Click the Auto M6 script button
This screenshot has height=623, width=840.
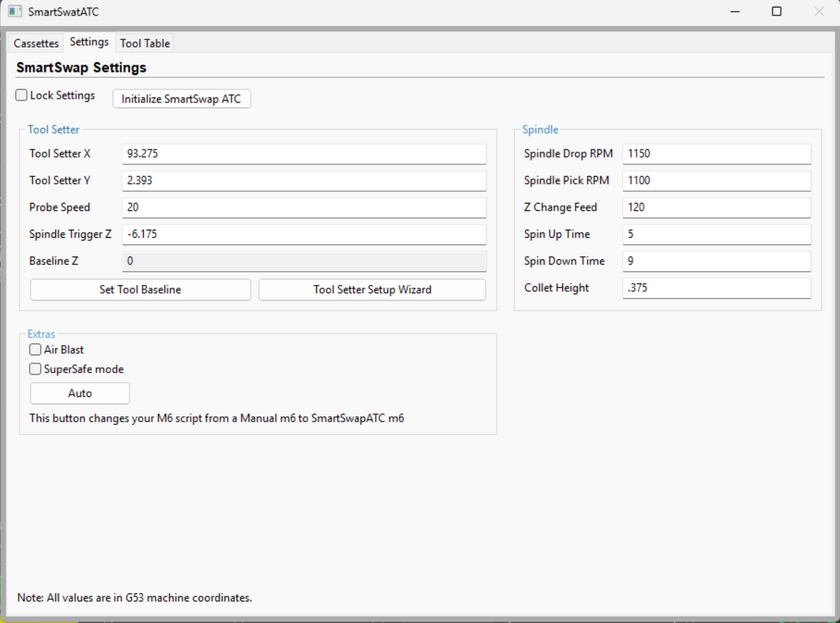[x=80, y=393]
